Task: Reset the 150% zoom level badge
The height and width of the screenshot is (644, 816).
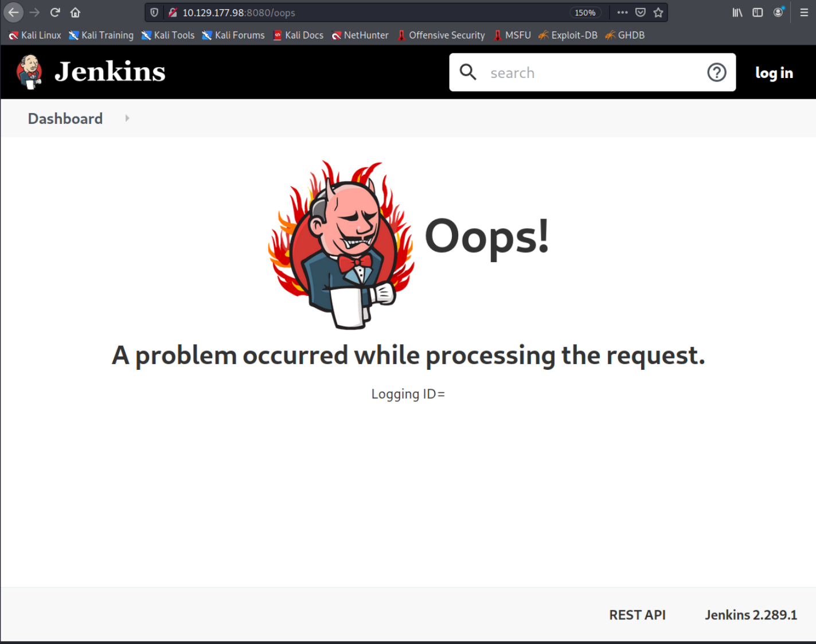Action: (585, 13)
